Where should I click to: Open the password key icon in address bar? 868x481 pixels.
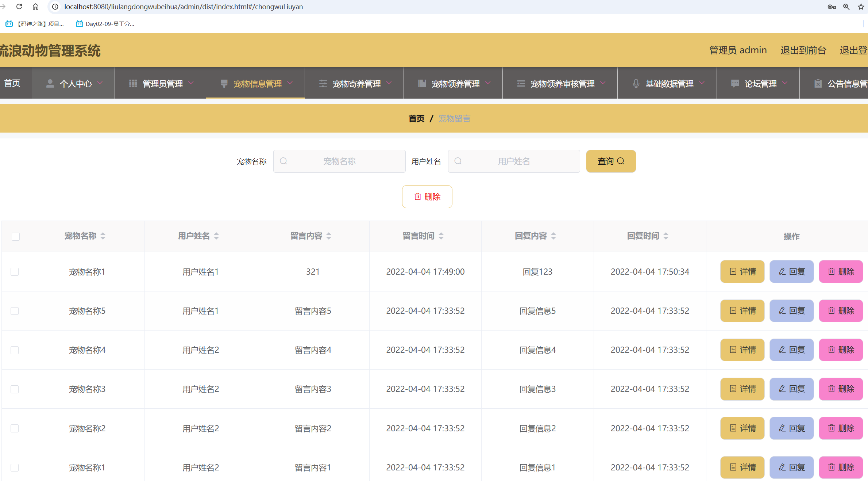832,7
